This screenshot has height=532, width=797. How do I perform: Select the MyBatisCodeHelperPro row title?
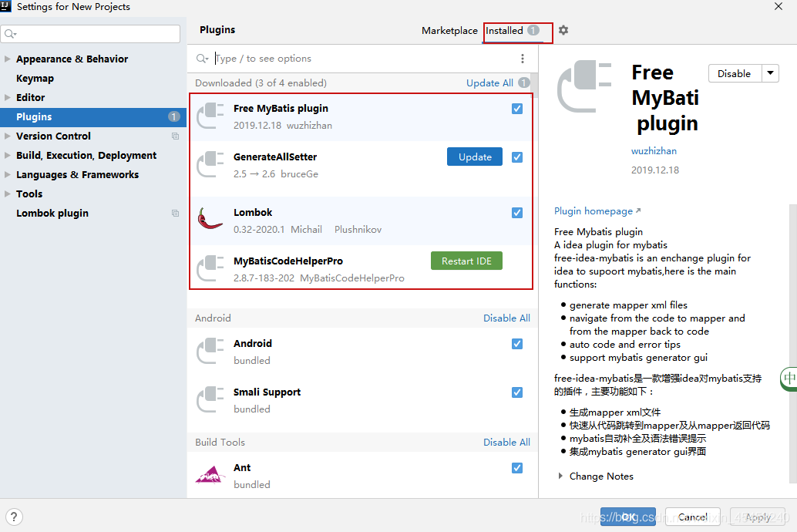pyautogui.click(x=288, y=261)
